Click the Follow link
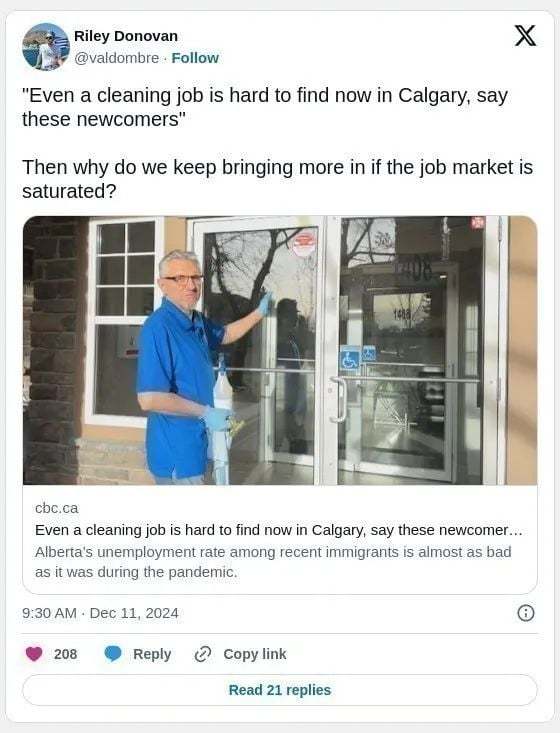 click(195, 58)
